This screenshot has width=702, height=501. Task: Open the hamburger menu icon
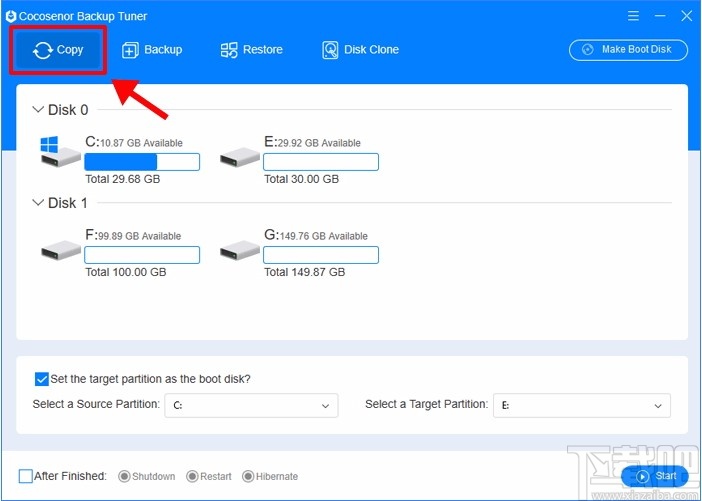pyautogui.click(x=633, y=16)
